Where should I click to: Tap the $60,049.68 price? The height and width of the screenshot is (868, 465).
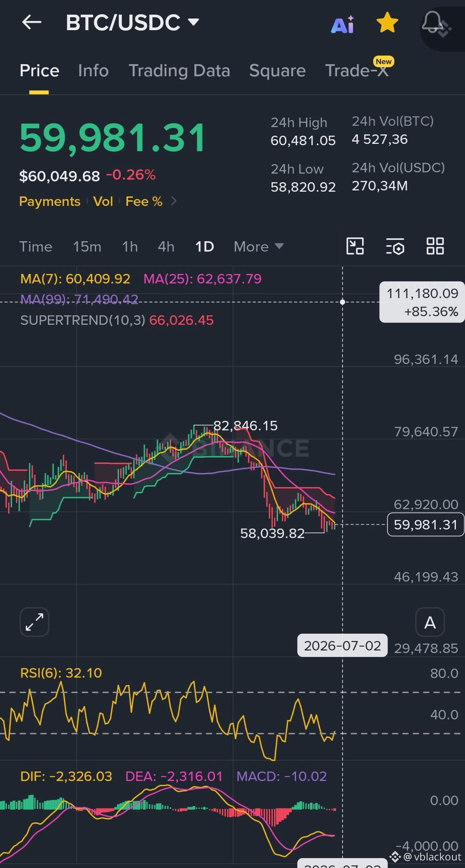pos(59,176)
